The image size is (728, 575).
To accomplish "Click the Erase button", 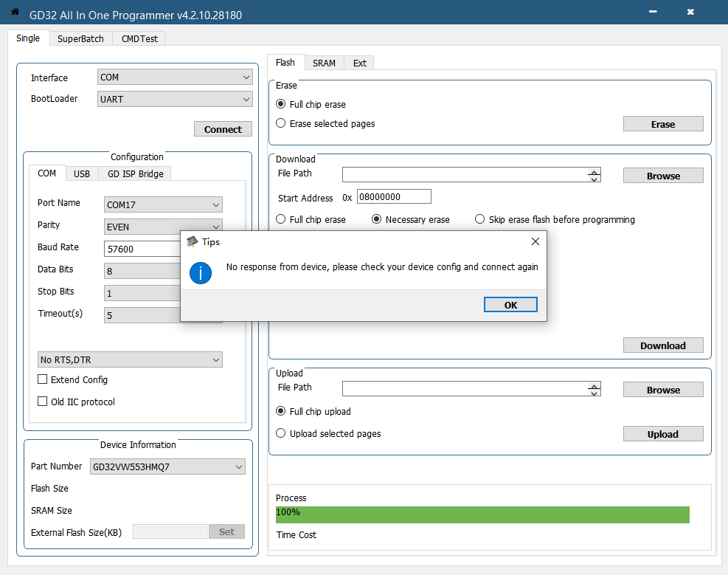I will point(663,124).
